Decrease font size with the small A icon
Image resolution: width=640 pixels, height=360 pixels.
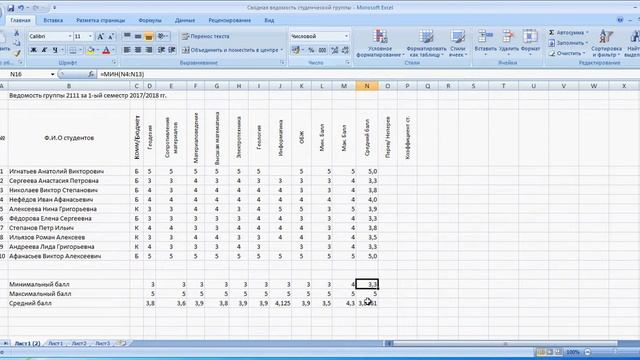click(x=110, y=36)
